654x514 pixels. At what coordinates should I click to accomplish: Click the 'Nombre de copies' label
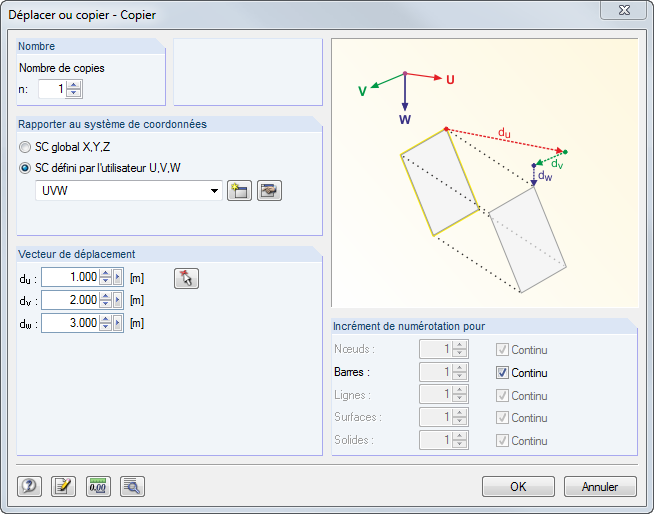(x=62, y=68)
